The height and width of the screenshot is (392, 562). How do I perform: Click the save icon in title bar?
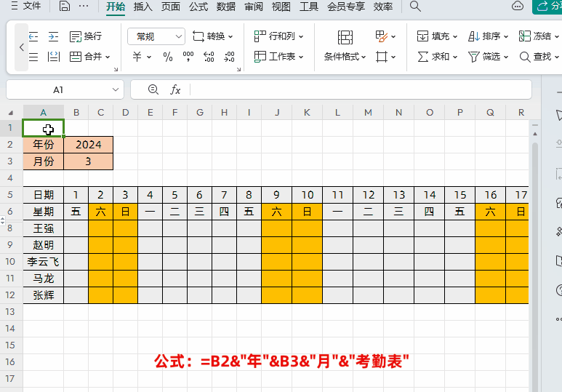[65, 6]
